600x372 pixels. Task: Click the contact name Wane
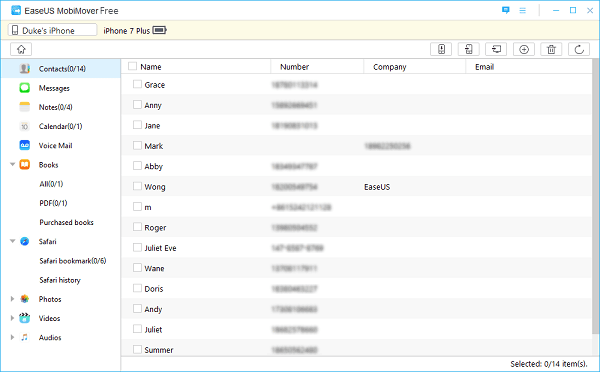point(154,268)
